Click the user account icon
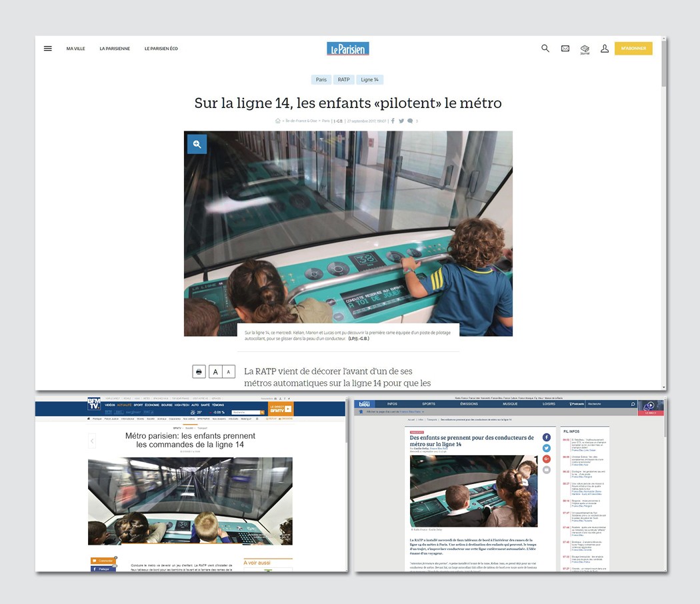 (605, 49)
